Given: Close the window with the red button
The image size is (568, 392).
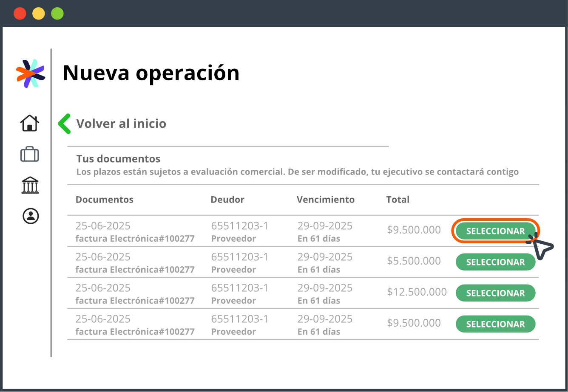Looking at the screenshot, I should pos(20,14).
